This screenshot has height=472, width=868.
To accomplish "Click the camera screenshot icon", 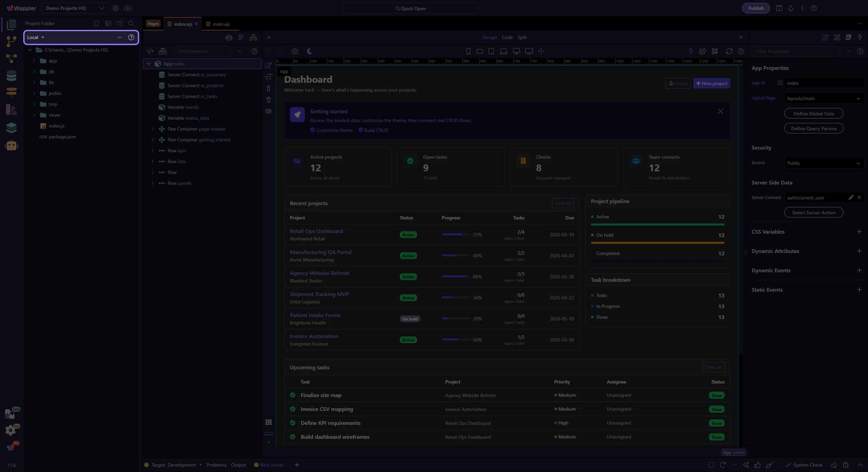I will point(295,51).
